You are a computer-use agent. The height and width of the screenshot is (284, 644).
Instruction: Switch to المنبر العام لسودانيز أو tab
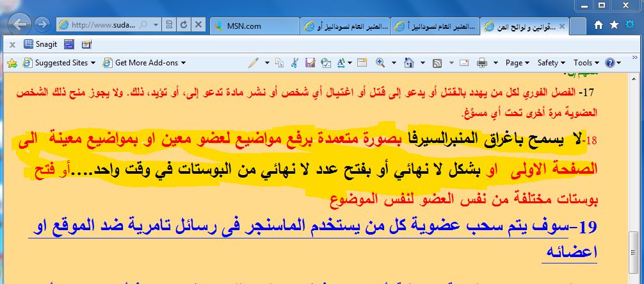[344, 26]
